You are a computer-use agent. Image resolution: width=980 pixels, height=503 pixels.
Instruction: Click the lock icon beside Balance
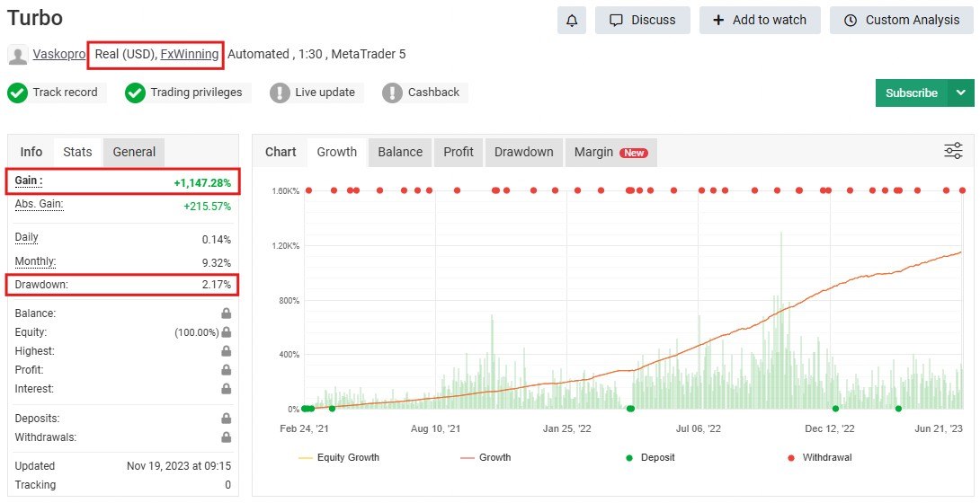pos(226,313)
